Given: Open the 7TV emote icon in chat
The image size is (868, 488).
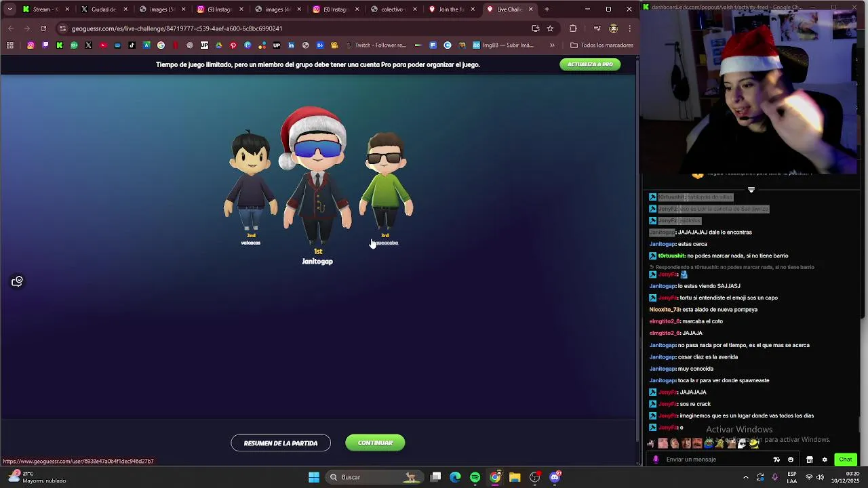Looking at the screenshot, I should tap(776, 460).
